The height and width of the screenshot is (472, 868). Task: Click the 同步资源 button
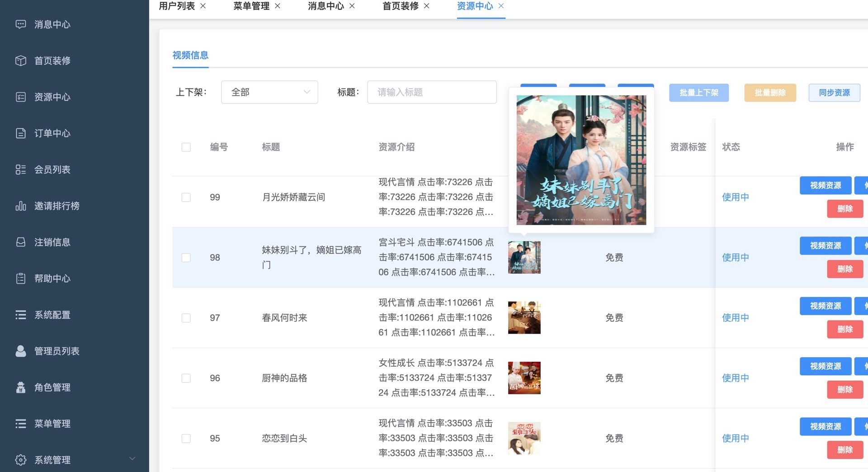pos(835,93)
